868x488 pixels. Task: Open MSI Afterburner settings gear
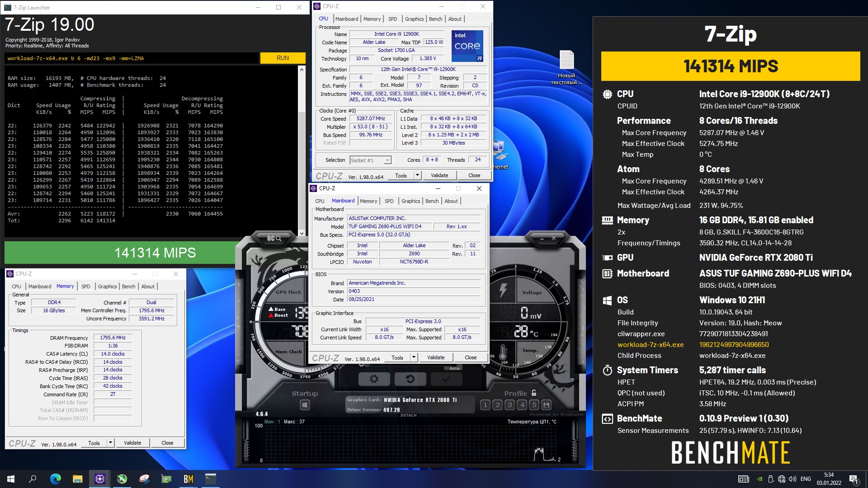374,379
